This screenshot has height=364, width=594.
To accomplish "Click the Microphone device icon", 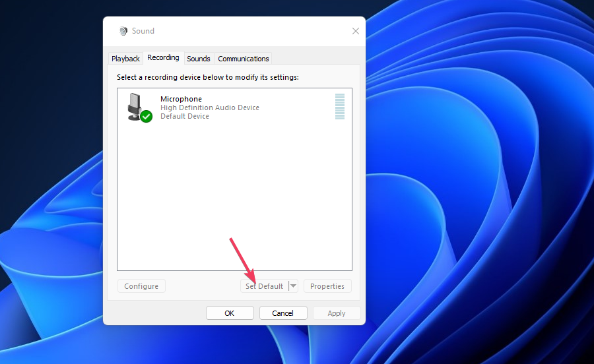I will tap(139, 107).
